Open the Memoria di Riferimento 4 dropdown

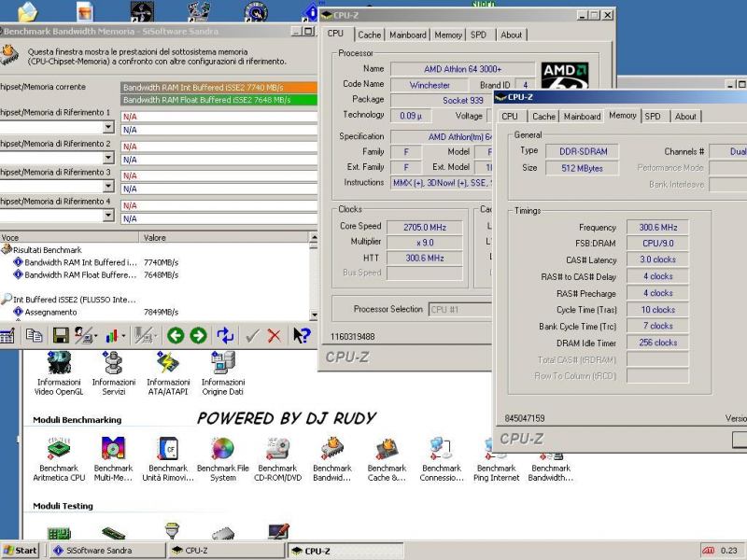point(108,216)
